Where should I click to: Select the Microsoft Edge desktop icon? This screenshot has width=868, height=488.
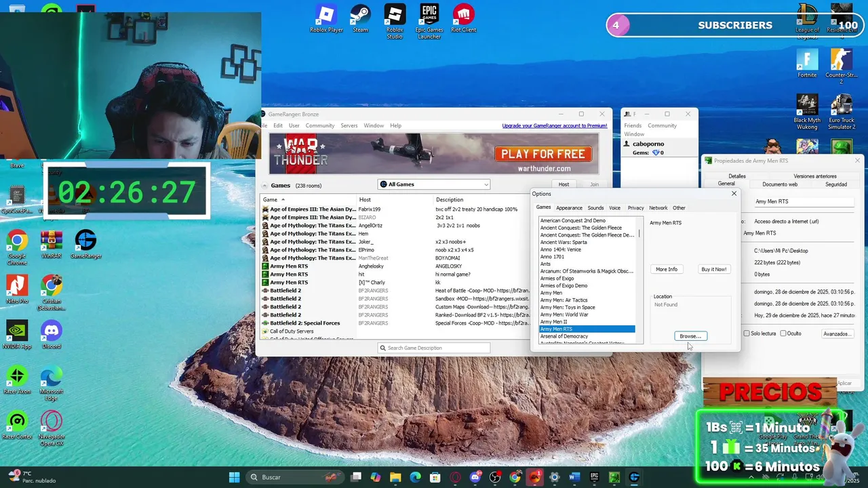click(52, 384)
